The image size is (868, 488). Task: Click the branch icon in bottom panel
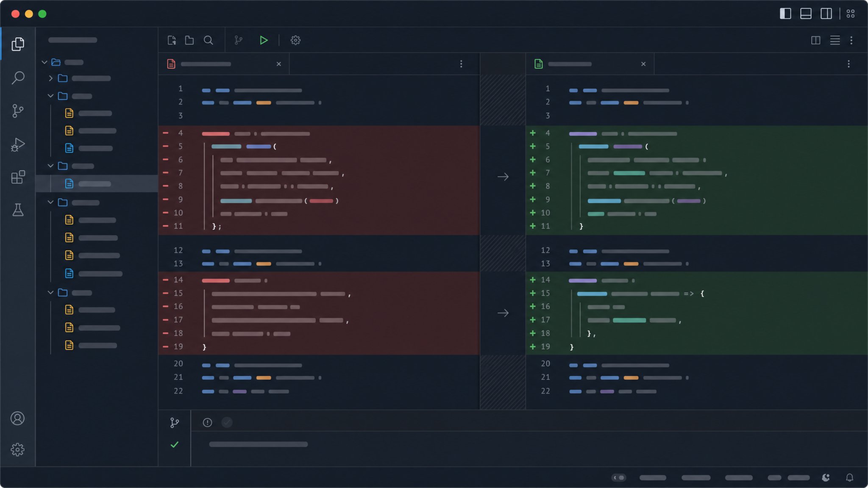point(175,423)
